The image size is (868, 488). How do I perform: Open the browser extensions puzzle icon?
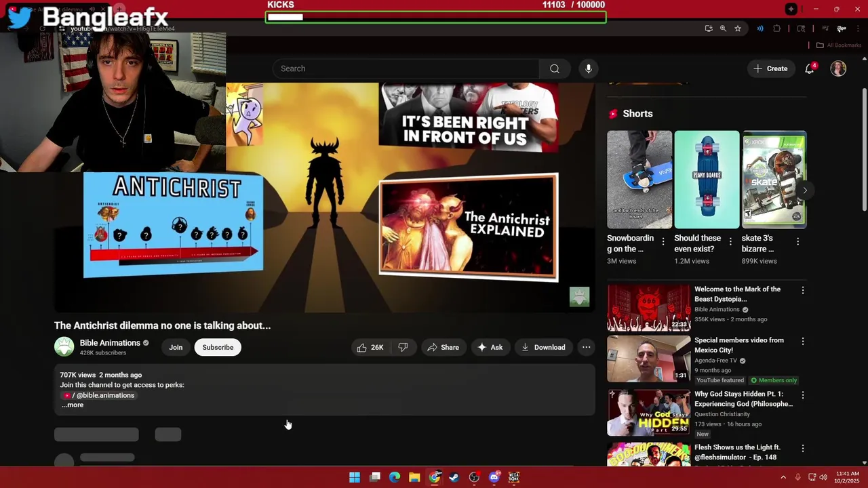click(777, 28)
